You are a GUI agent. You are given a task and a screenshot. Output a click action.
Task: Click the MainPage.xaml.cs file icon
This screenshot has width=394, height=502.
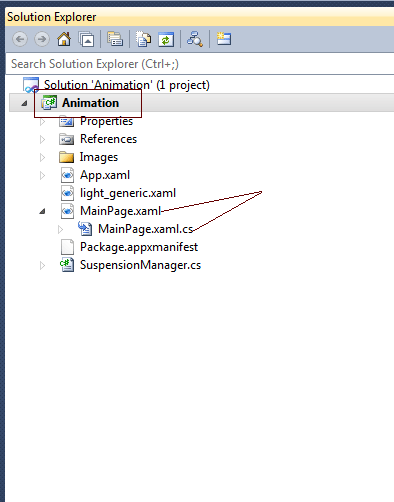(x=85, y=229)
